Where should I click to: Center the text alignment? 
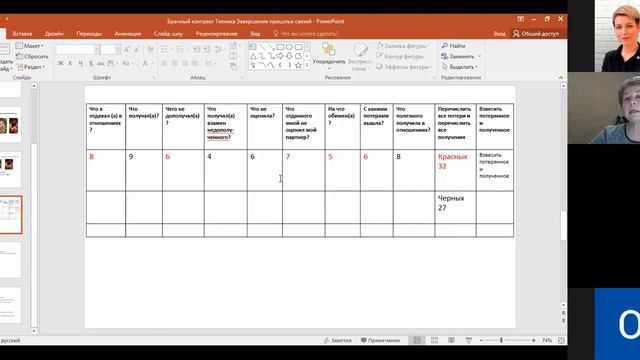tap(175, 63)
